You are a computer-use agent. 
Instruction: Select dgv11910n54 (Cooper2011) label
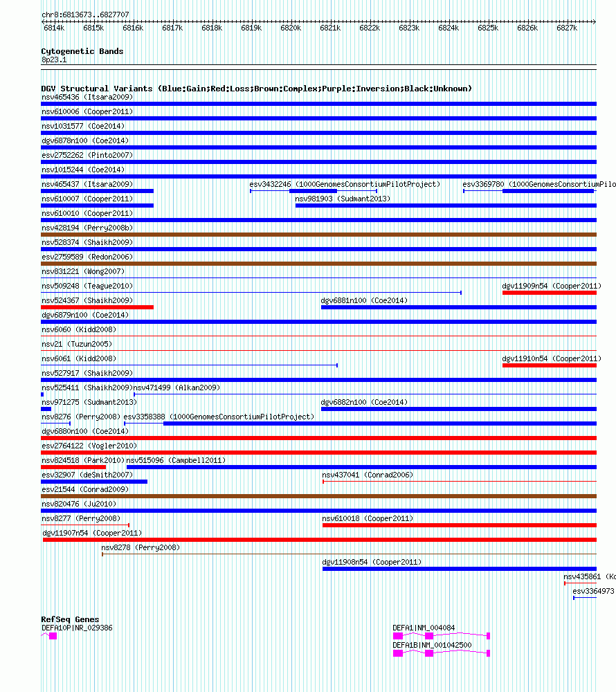tap(552, 359)
